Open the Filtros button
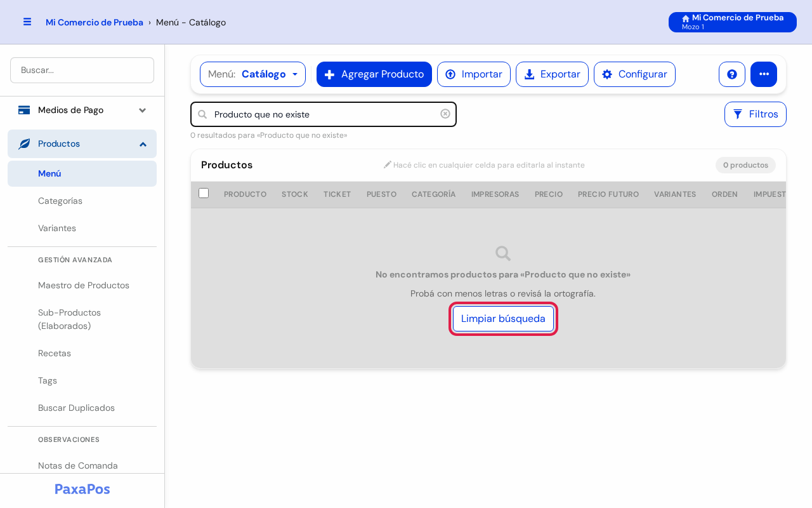This screenshot has width=812, height=508. coord(756,114)
